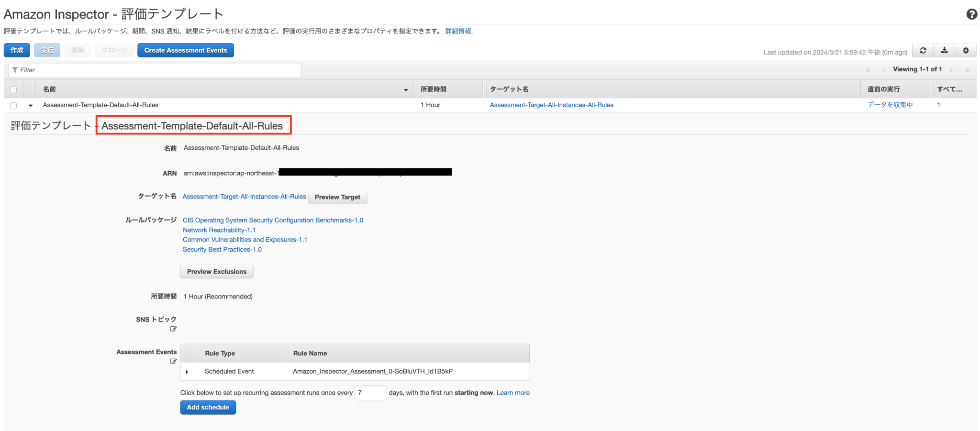Click the pencil icon to edit the SNS topic

pyautogui.click(x=173, y=329)
